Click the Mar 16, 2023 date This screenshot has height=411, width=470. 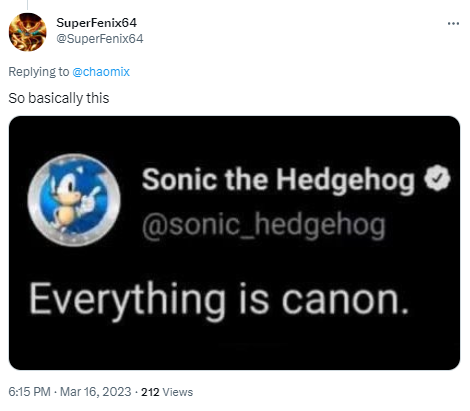click(x=96, y=392)
